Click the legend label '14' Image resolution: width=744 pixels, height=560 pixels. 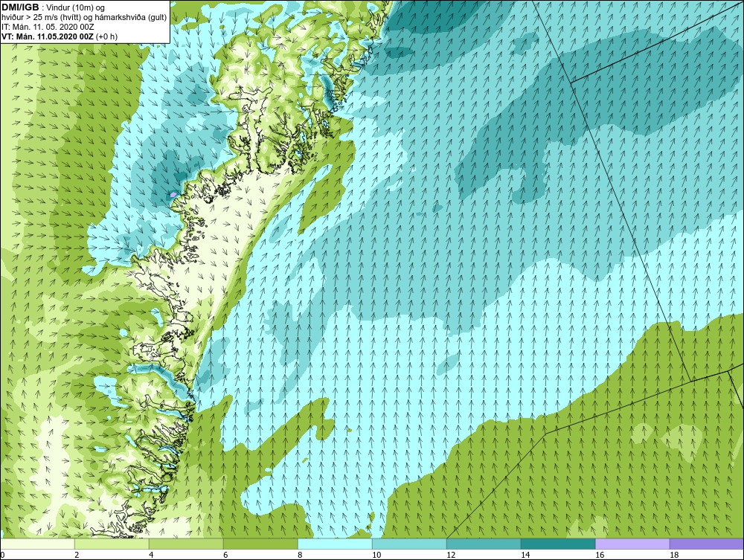[x=525, y=555]
